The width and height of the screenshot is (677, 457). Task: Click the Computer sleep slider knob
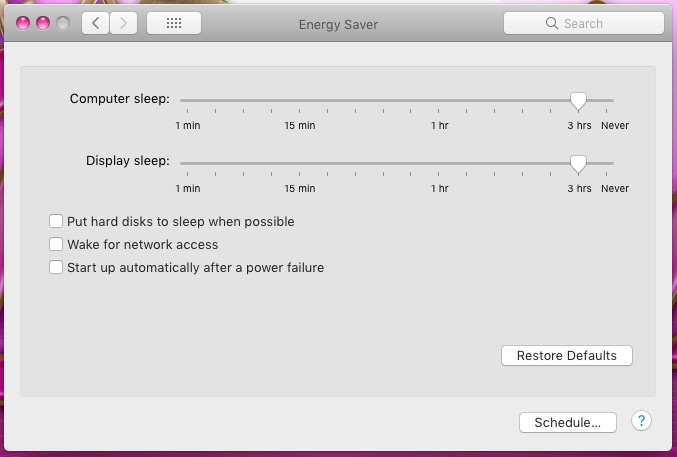(x=578, y=101)
